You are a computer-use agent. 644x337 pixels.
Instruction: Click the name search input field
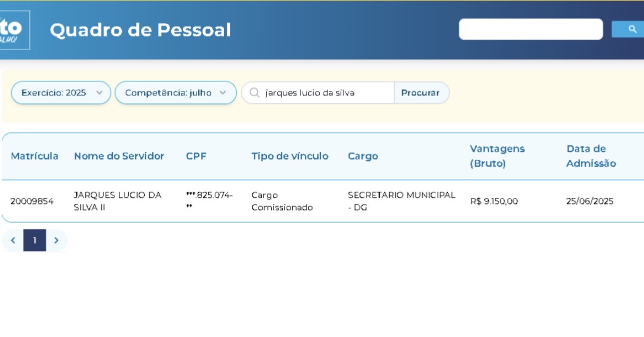pyautogui.click(x=318, y=93)
